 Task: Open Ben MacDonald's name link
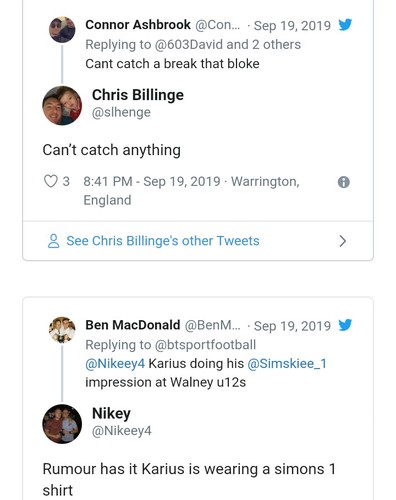pyautogui.click(x=133, y=325)
